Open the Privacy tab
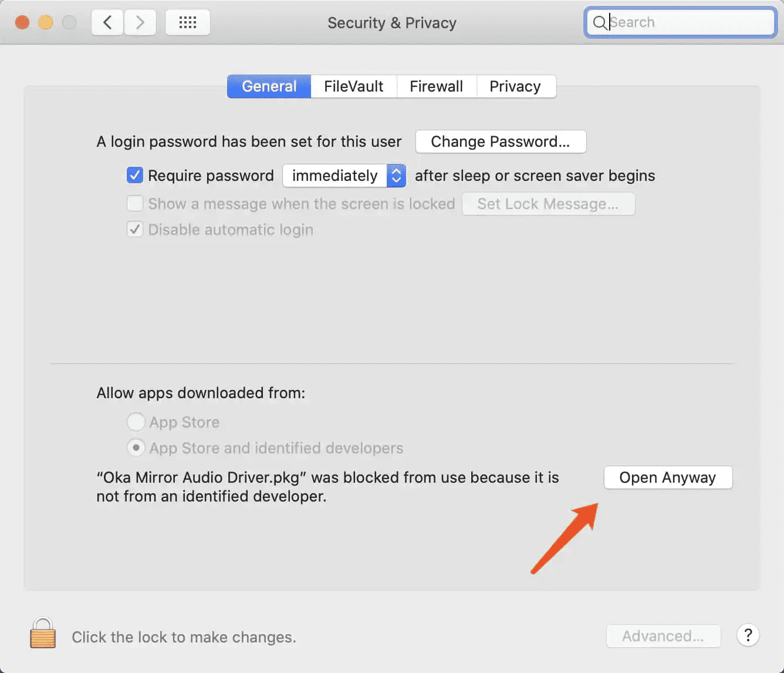This screenshot has width=784, height=673. pos(515,86)
